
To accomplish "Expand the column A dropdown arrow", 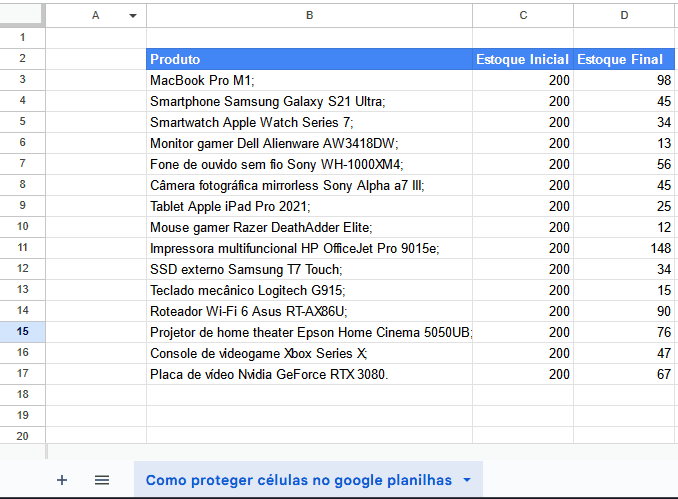I will [x=133, y=16].
